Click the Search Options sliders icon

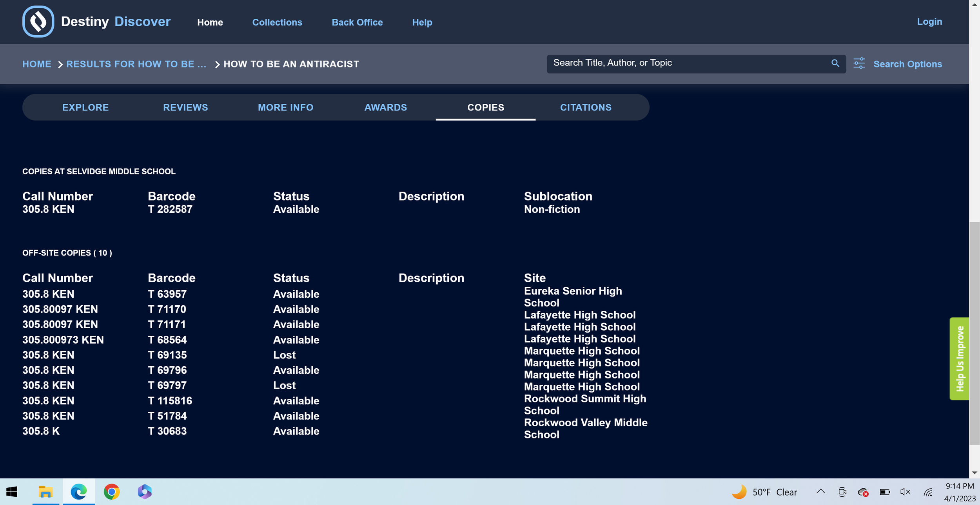click(859, 63)
